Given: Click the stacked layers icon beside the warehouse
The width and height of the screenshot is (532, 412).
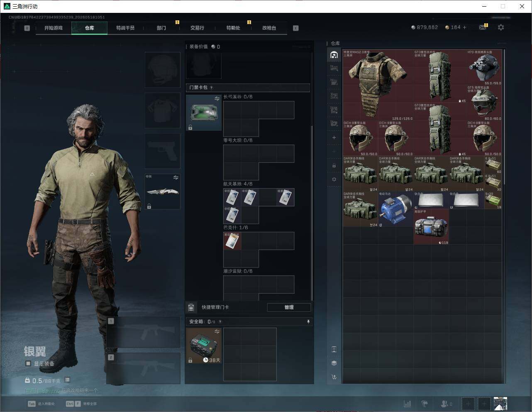Looking at the screenshot, I should [x=334, y=363].
